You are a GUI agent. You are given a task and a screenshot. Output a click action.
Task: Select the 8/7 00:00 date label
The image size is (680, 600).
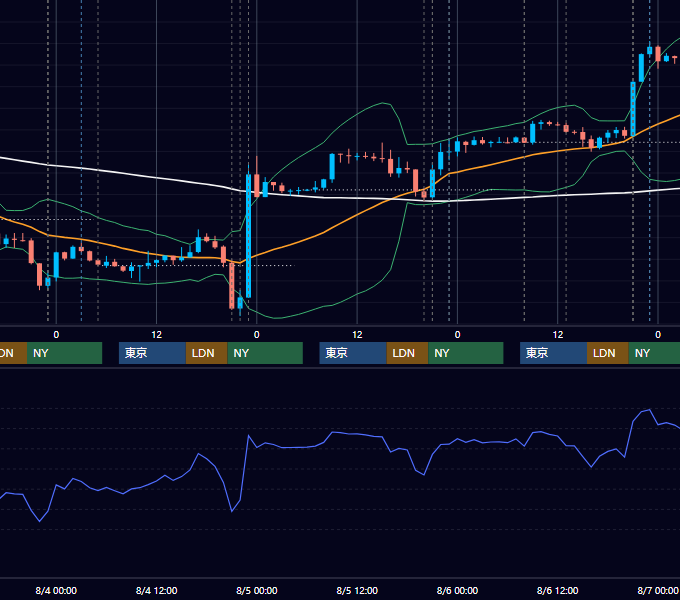[658, 590]
